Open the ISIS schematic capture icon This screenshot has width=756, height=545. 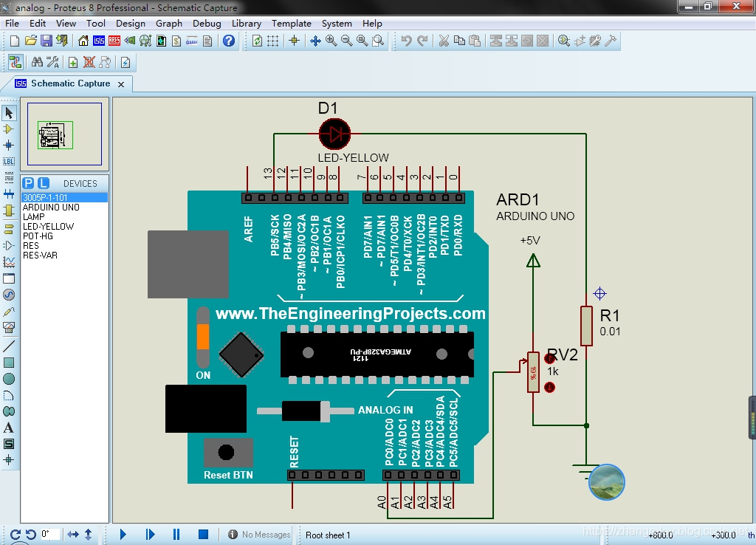[99, 41]
